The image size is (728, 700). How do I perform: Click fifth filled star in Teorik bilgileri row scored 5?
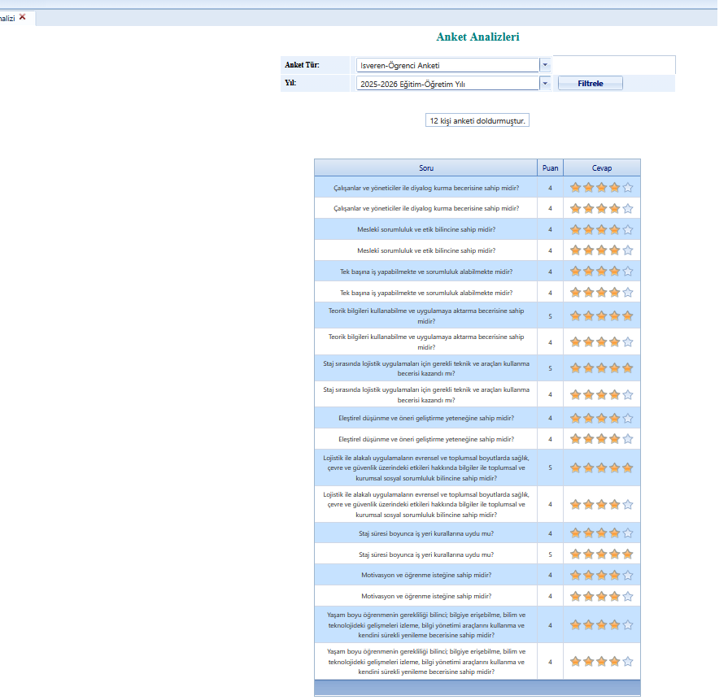point(628,316)
